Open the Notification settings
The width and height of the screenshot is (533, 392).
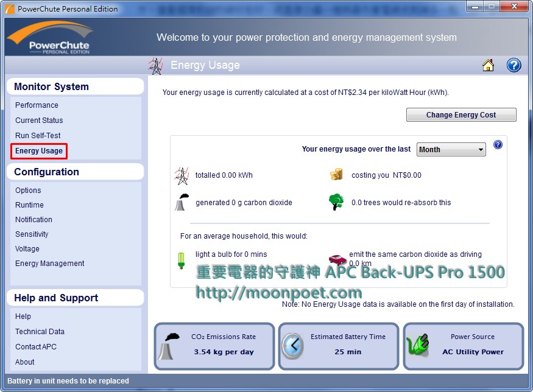click(x=34, y=220)
